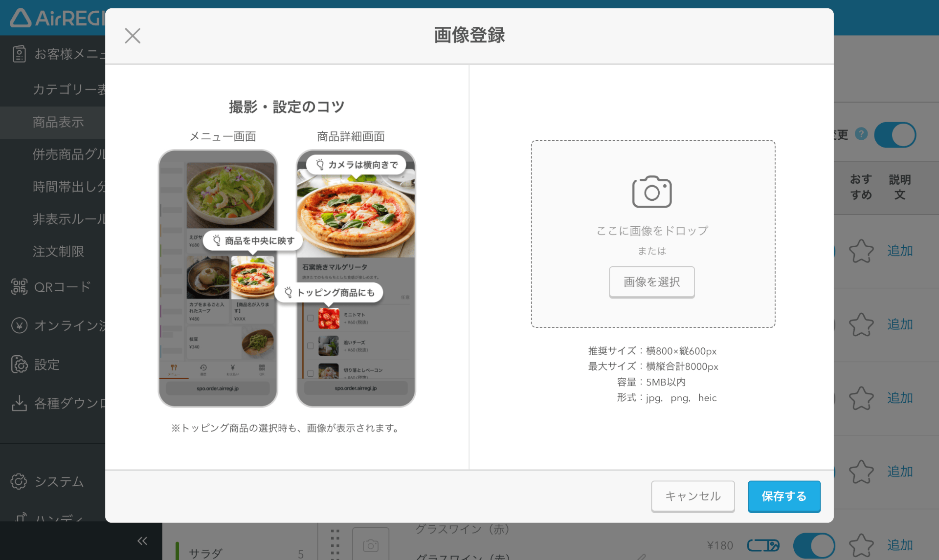The image size is (939, 560).
Task: Click the 保存する button
Action: (x=784, y=496)
